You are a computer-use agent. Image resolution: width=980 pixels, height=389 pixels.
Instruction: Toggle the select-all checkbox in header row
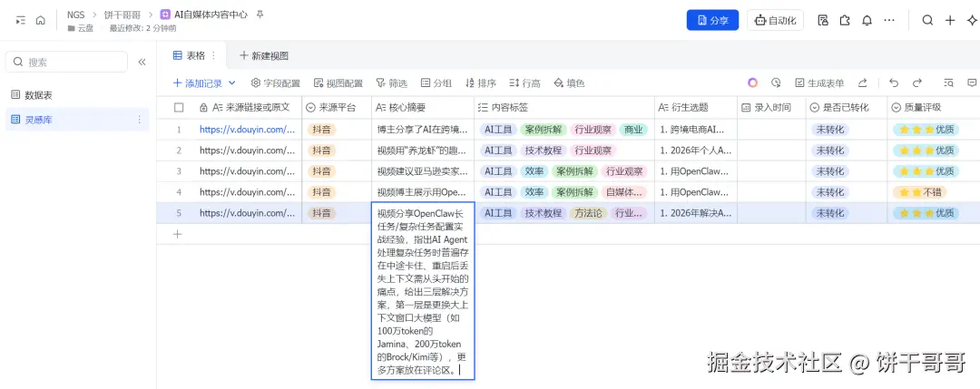point(179,107)
